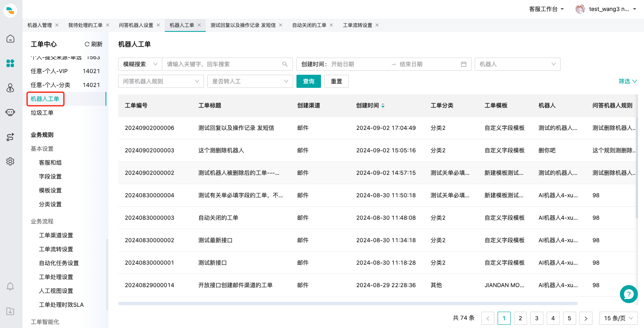644x328 pixels.
Task: Click the 重置 button
Action: point(337,81)
